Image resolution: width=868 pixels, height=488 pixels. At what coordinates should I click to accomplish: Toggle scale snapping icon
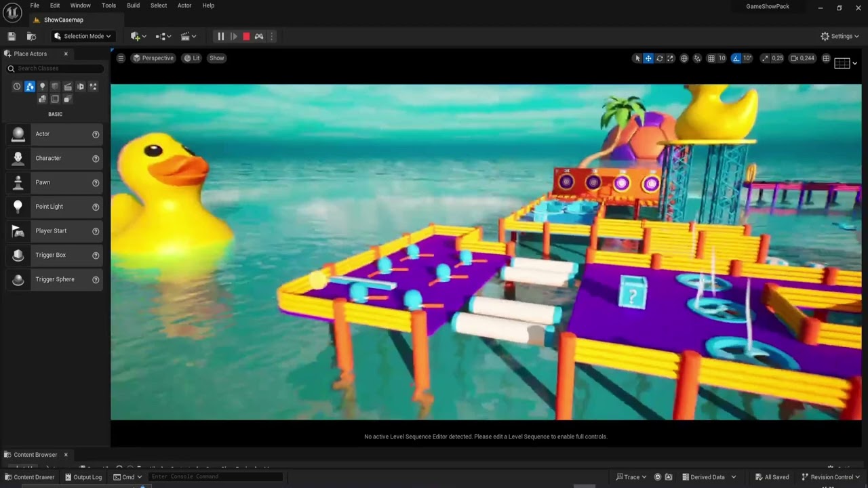click(x=766, y=58)
